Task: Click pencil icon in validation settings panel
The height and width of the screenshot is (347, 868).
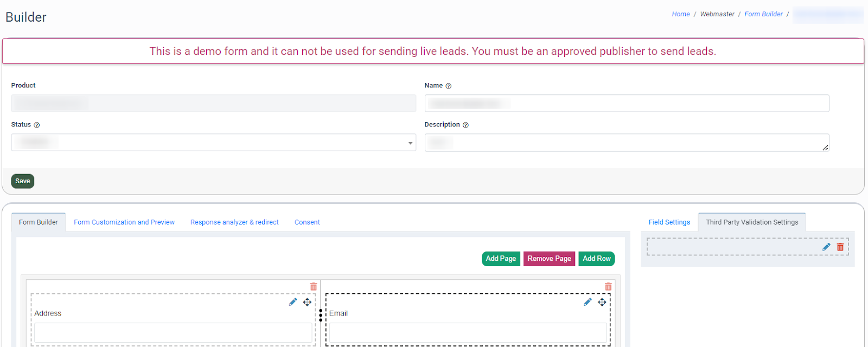Action: [x=826, y=247]
